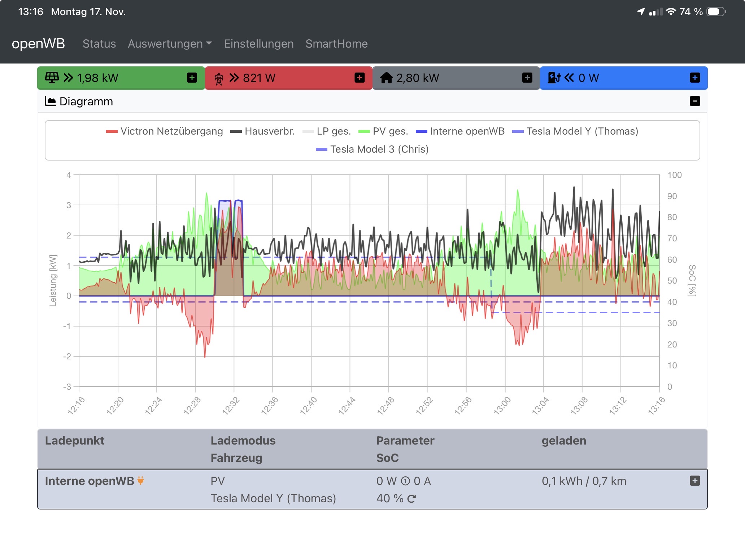Expand the Interne openWB charge point row
Viewport: 745px width, 560px height.
(x=694, y=481)
